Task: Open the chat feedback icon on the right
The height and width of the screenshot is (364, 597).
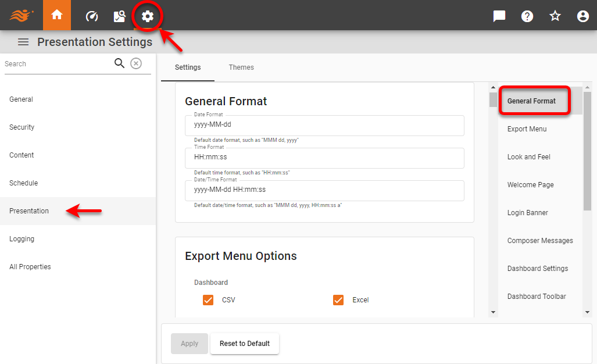Action: point(499,16)
